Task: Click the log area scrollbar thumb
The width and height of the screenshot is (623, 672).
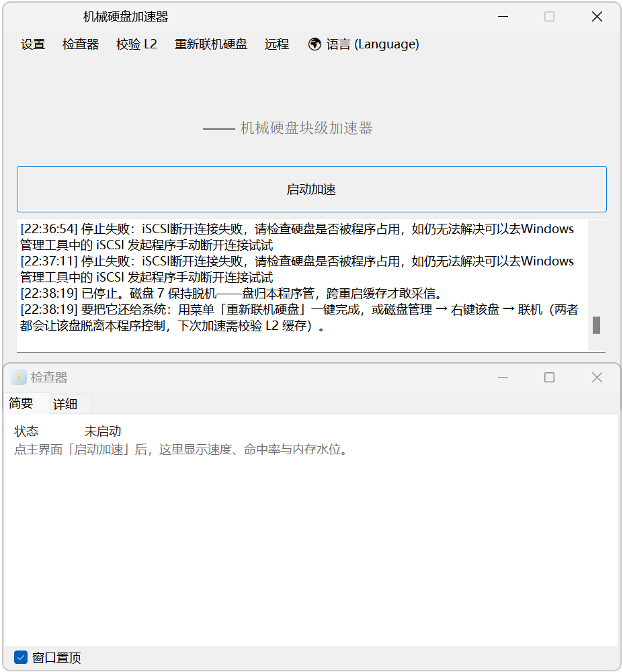Action: pos(596,325)
